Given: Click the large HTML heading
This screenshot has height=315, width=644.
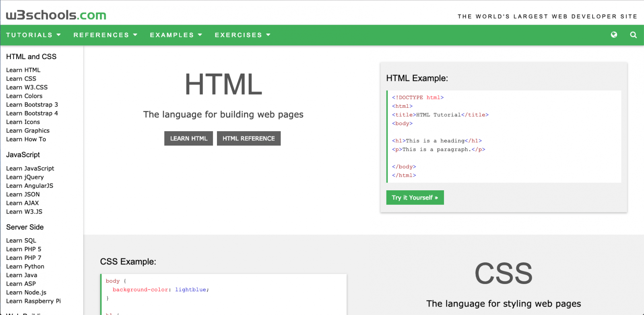Looking at the screenshot, I should 223,84.
